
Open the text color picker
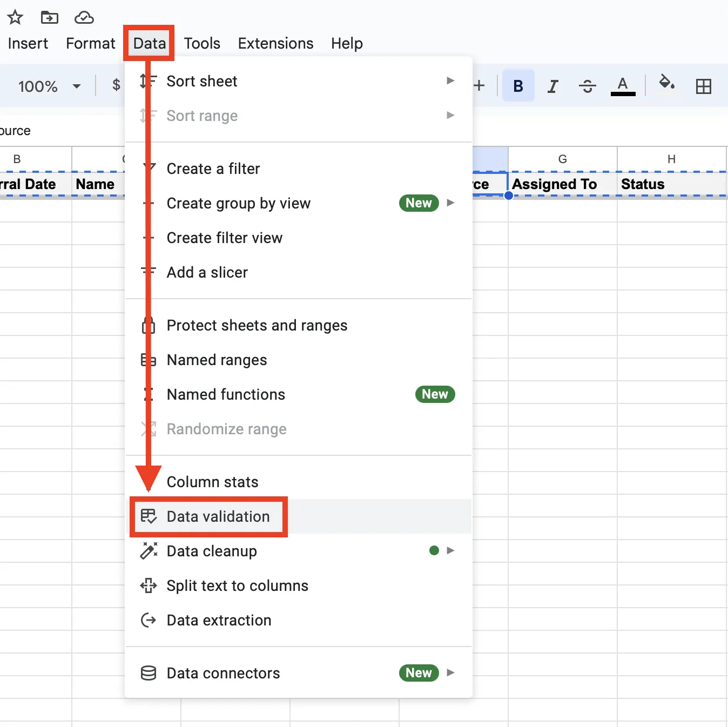[623, 86]
